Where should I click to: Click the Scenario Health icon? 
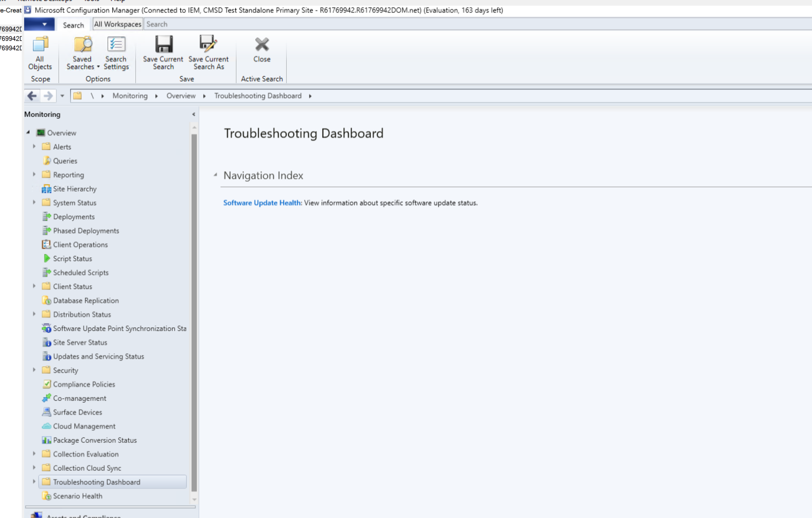click(x=46, y=496)
